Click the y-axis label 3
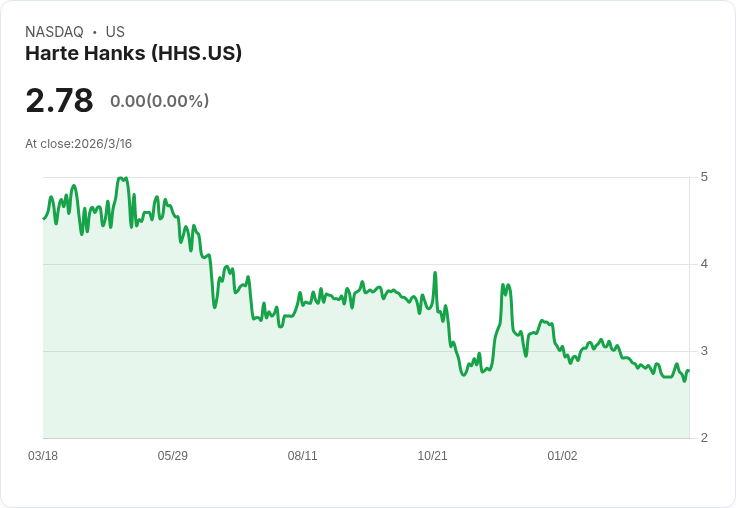The width and height of the screenshot is (736, 508). (705, 351)
